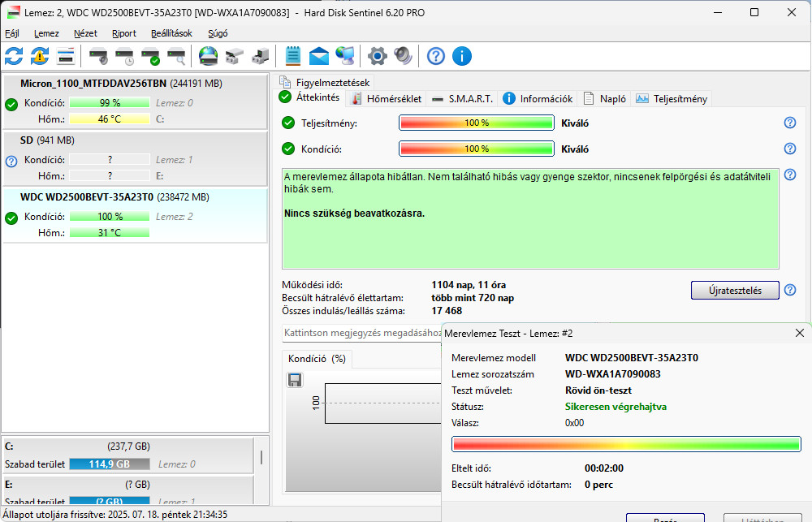
Task: Click the '1104 nap, 11 óra' operating time value
Action: click(469, 285)
